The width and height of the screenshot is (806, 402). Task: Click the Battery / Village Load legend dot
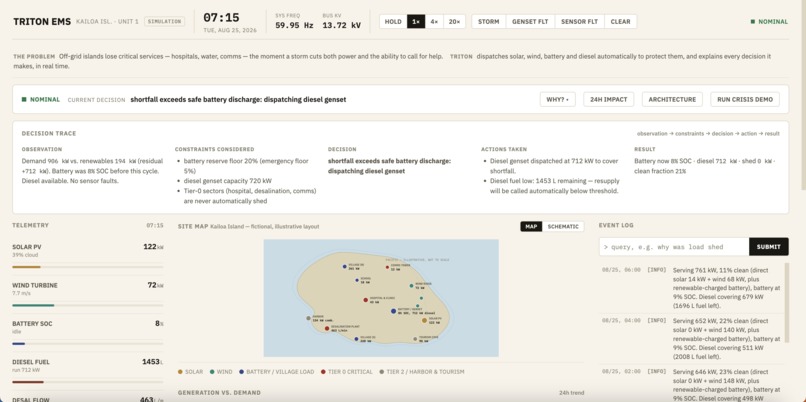pos(241,372)
